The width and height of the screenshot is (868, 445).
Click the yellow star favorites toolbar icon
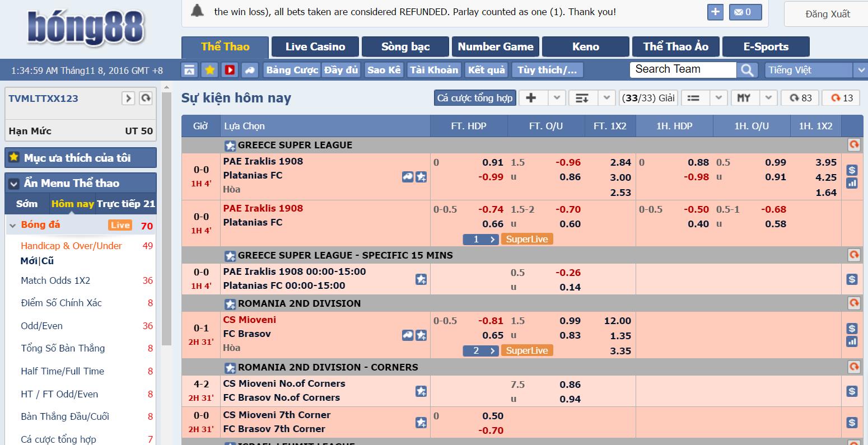pos(210,70)
